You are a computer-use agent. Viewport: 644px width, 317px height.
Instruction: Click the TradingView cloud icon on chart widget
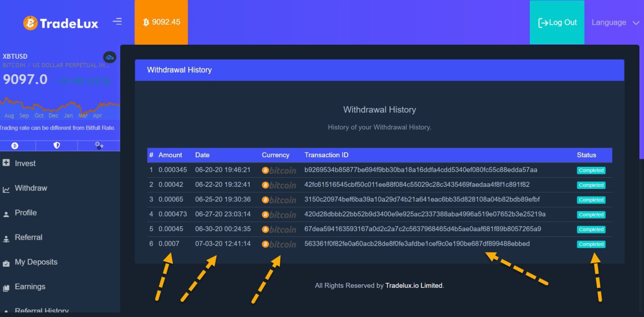(110, 57)
